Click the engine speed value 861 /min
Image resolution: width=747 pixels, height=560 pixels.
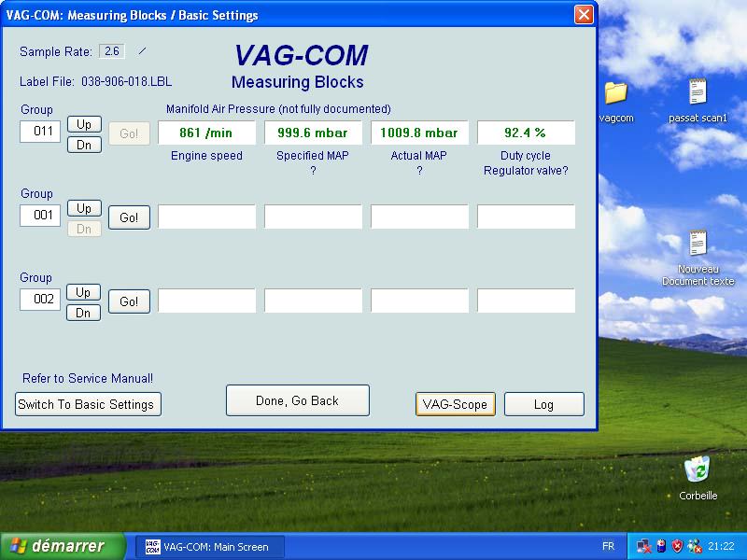(206, 133)
